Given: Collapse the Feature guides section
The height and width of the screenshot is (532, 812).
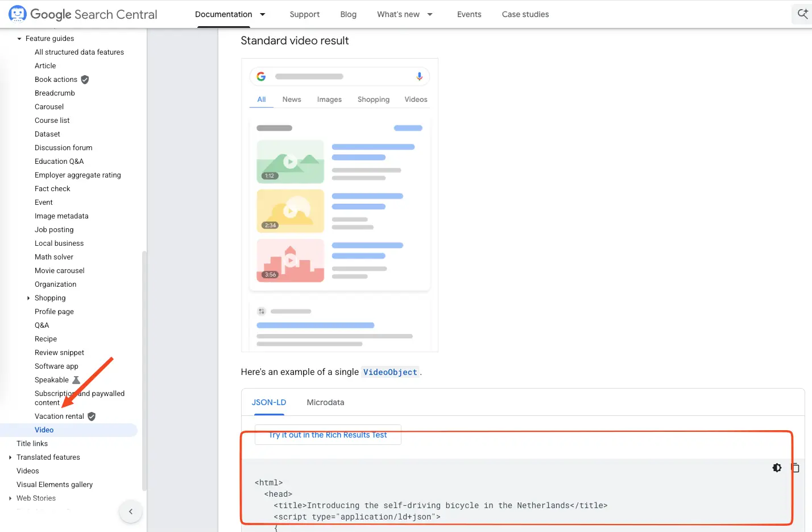Looking at the screenshot, I should pos(19,39).
